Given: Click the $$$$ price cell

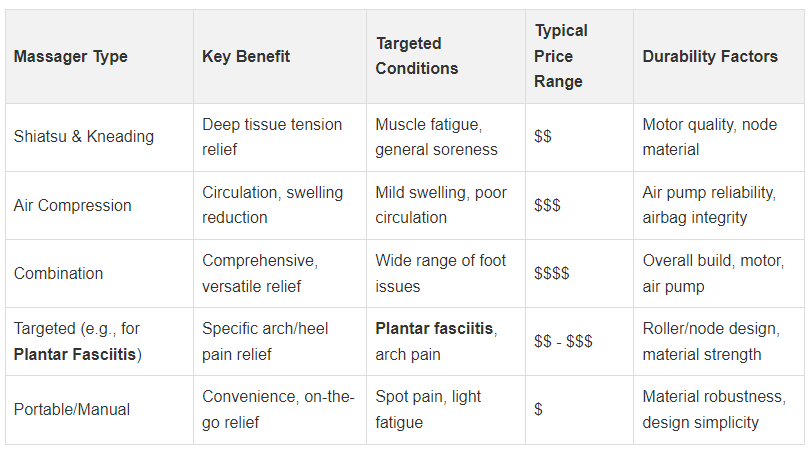Looking at the screenshot, I should pos(552,273).
